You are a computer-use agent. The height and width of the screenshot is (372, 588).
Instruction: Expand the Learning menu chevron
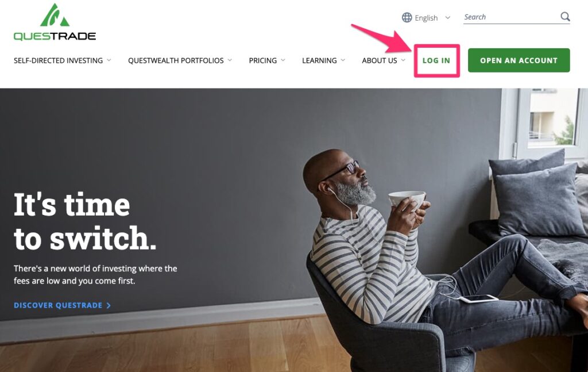click(x=343, y=60)
